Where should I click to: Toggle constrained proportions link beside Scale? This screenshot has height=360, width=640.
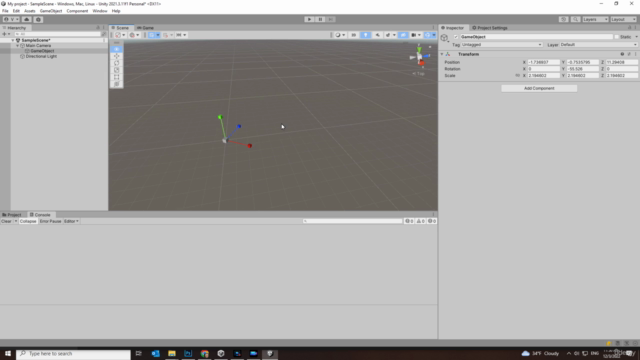tap(518, 76)
